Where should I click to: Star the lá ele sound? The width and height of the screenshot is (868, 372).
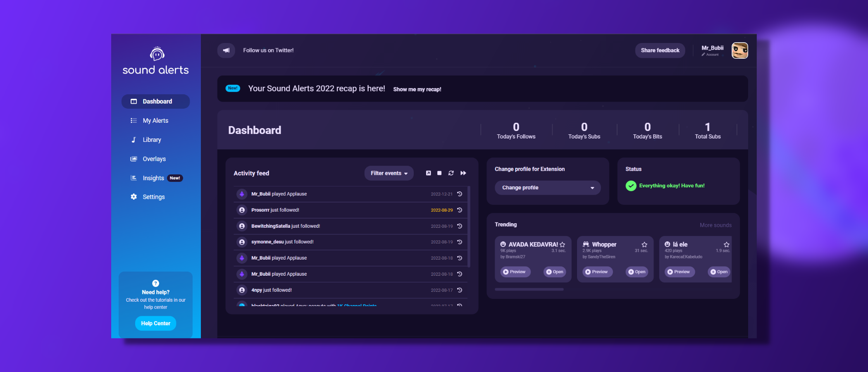(726, 244)
